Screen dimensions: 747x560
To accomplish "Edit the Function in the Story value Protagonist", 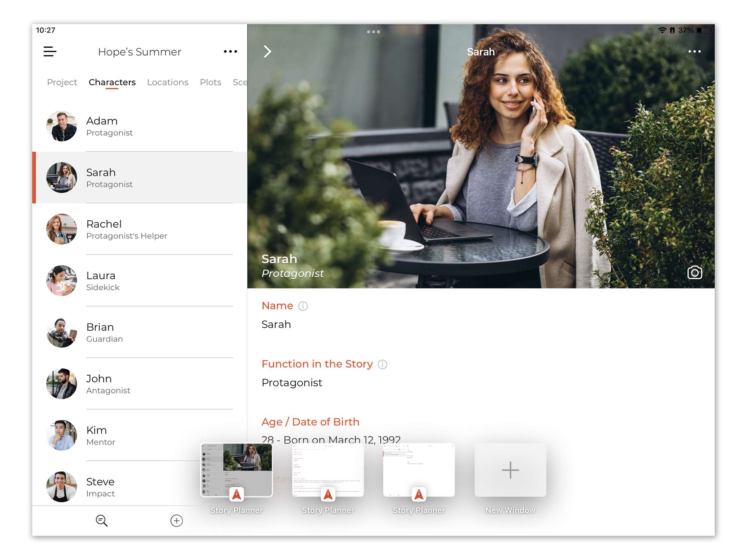I will point(292,383).
